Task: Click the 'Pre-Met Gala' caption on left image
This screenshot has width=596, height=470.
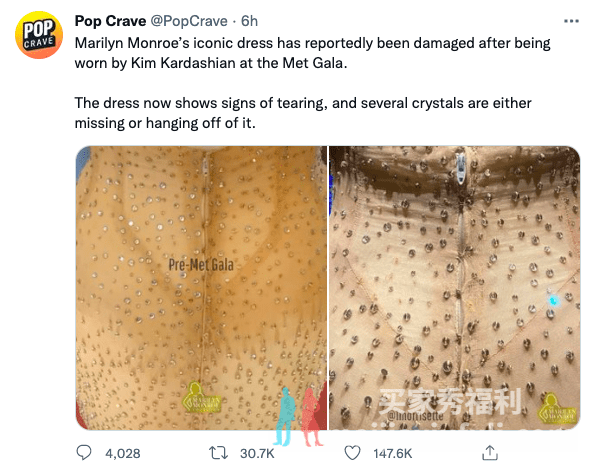Action: [201, 265]
